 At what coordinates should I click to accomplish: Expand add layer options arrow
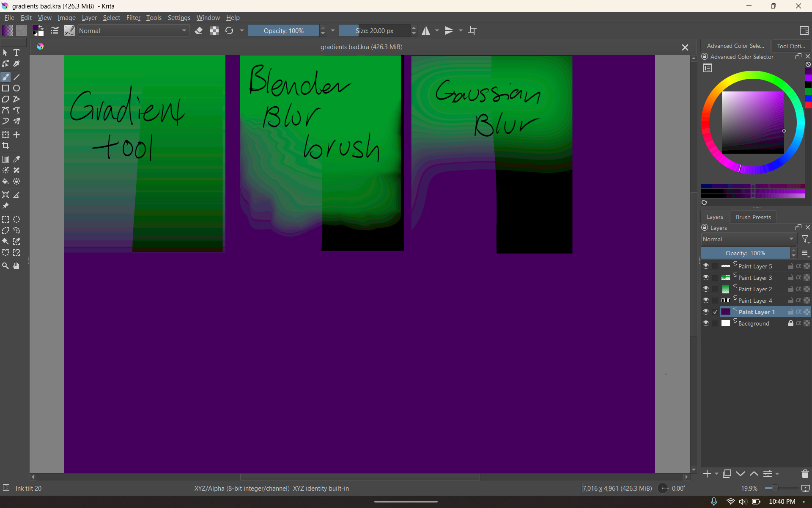coord(716,474)
